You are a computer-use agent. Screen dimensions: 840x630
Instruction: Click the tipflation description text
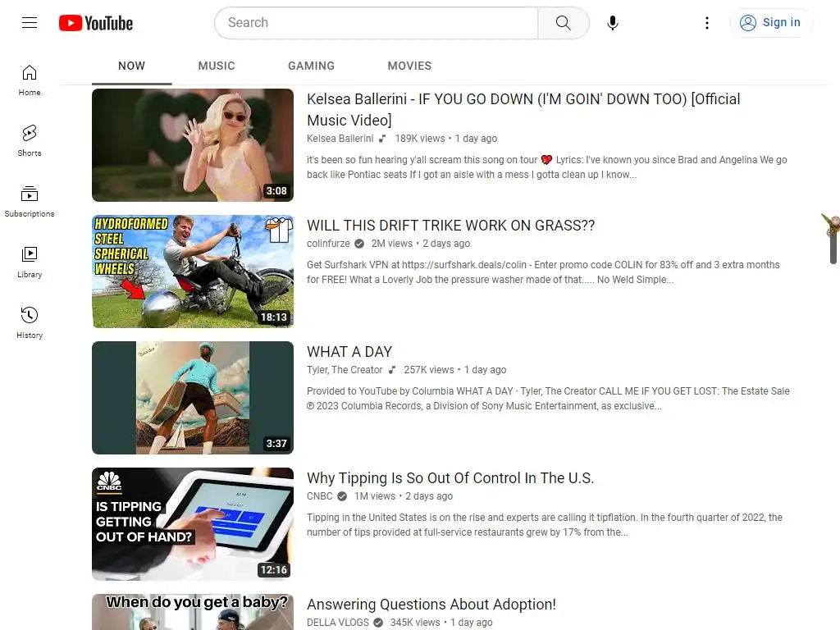click(x=545, y=525)
